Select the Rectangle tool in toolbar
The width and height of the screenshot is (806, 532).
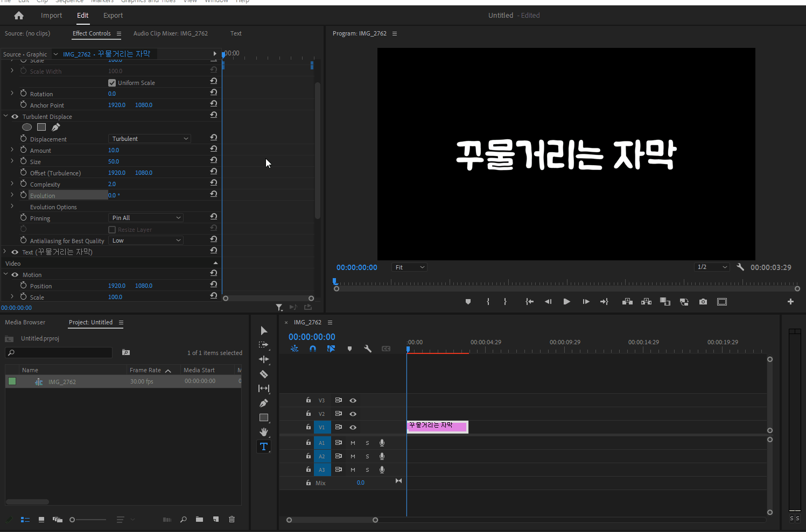click(264, 417)
